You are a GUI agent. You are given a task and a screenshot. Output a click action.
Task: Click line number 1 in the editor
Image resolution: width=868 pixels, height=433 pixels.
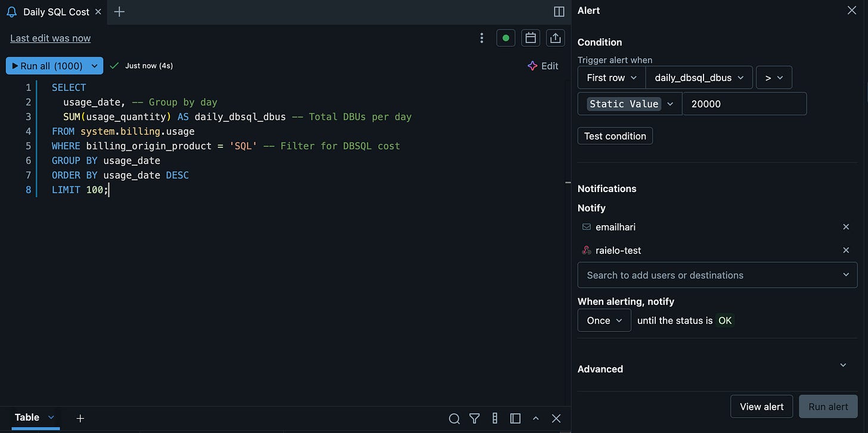point(27,88)
